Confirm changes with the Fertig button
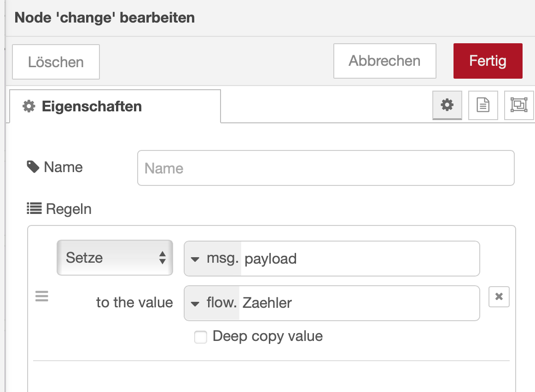The image size is (535, 392). [488, 61]
